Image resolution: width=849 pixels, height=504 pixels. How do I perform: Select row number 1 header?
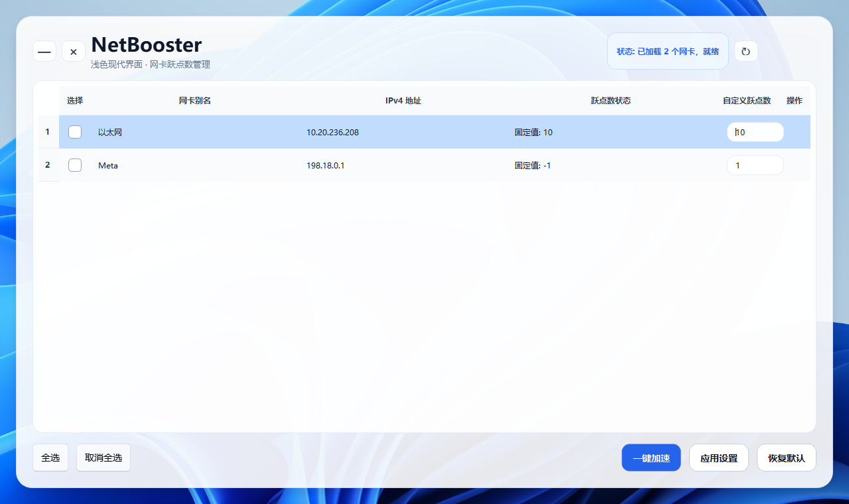pos(48,132)
